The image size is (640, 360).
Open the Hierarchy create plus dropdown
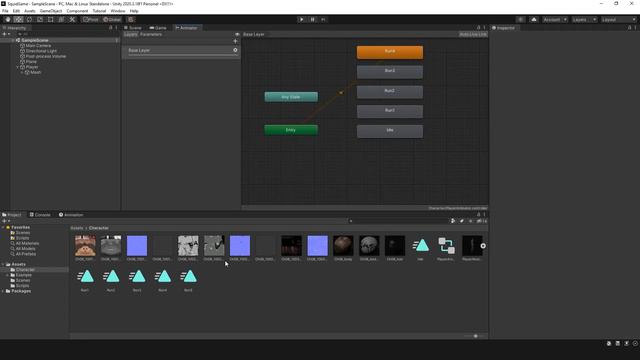click(6, 34)
